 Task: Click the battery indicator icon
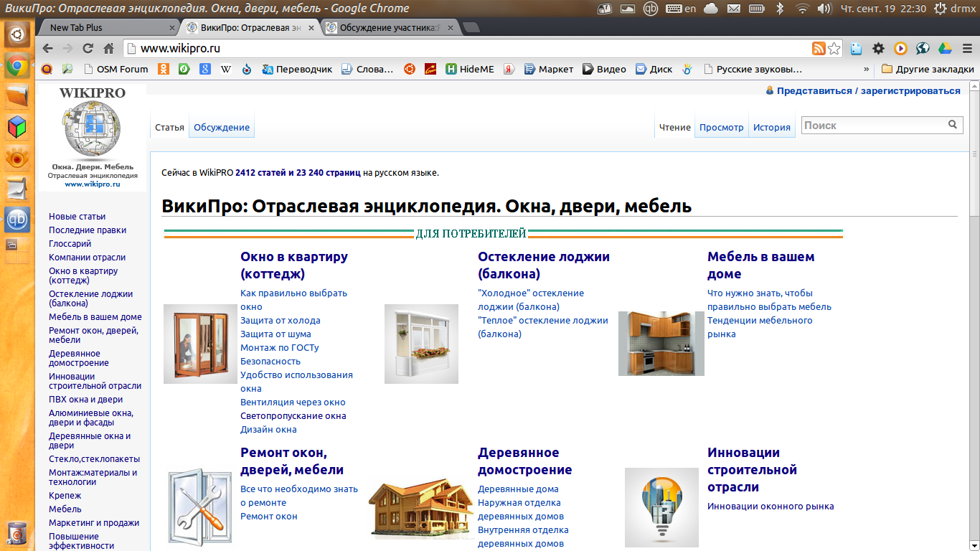pyautogui.click(x=757, y=9)
